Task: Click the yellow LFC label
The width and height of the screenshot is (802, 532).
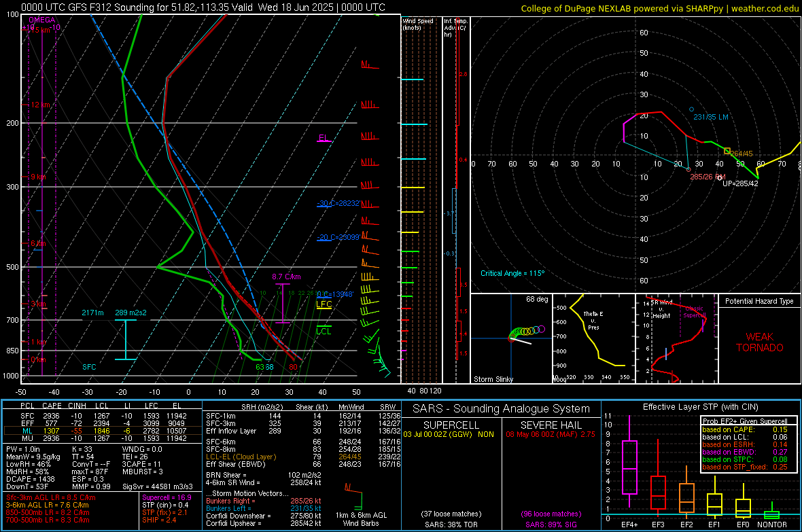Action: point(324,304)
